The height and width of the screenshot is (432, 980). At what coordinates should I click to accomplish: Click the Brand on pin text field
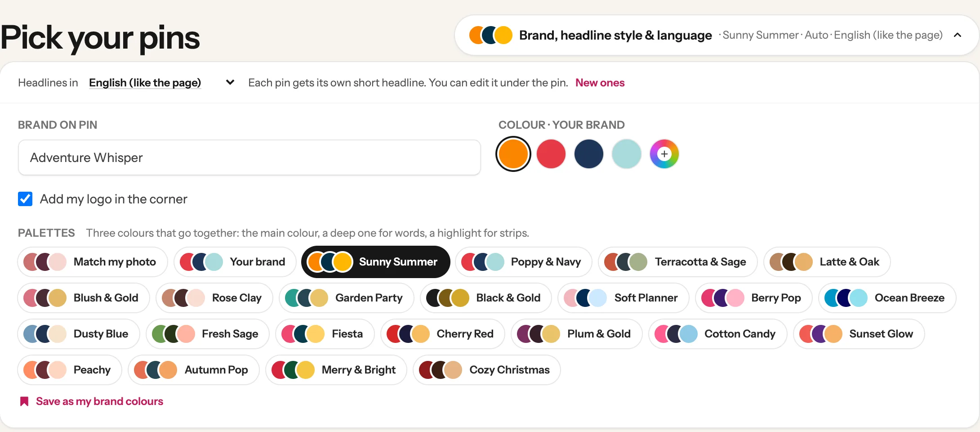249,157
